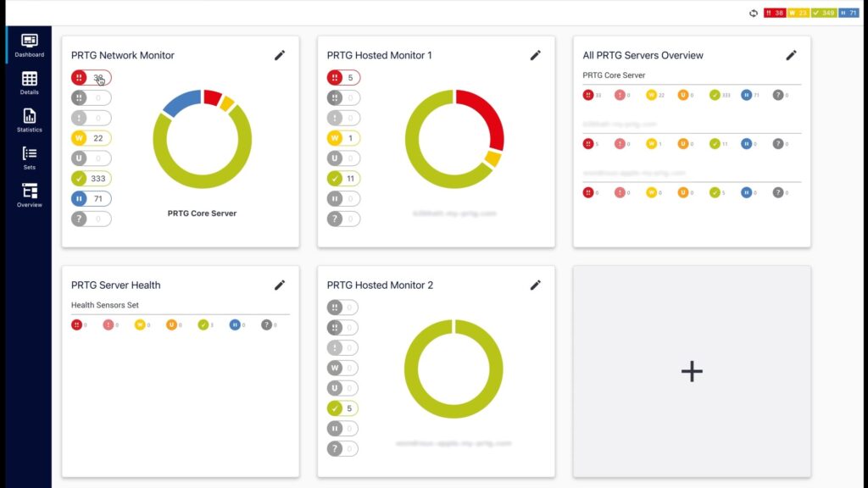Viewport: 868px width, 488px height.
Task: Edit the PRTG Network Monitor card
Action: [280, 55]
